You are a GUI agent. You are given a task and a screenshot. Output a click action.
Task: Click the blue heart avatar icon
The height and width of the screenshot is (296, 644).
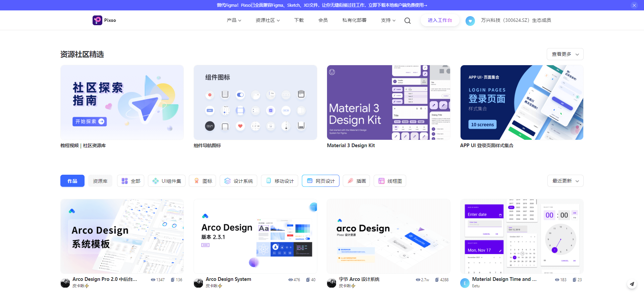tap(470, 21)
